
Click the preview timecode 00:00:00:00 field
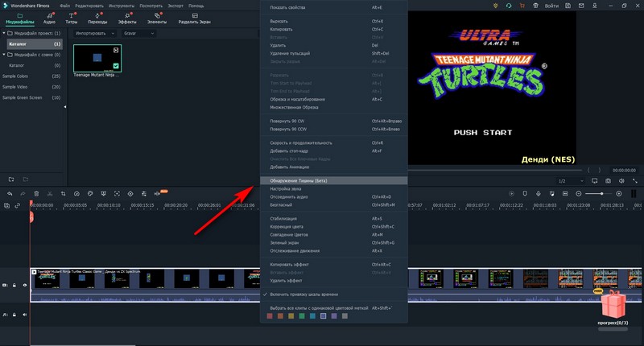[x=624, y=170]
